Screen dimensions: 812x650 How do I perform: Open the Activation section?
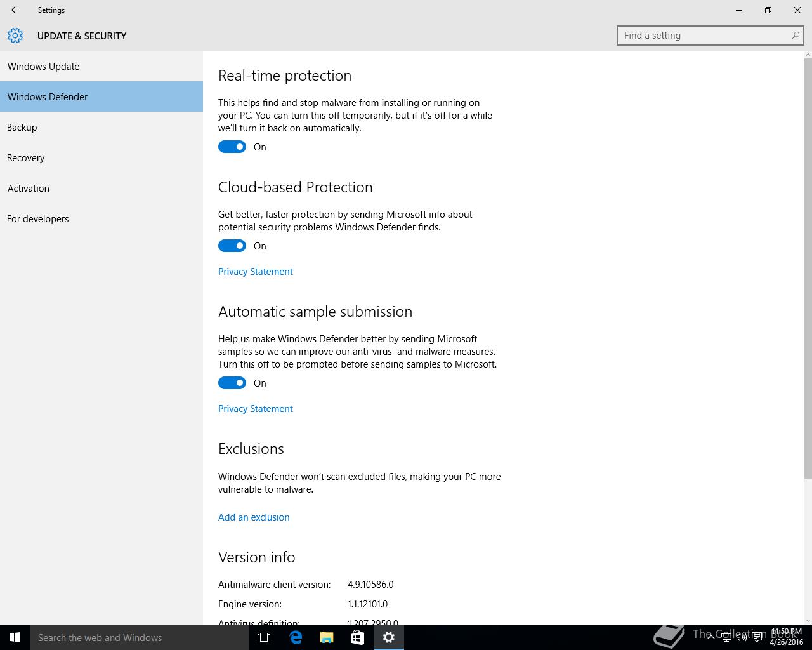tap(101, 188)
